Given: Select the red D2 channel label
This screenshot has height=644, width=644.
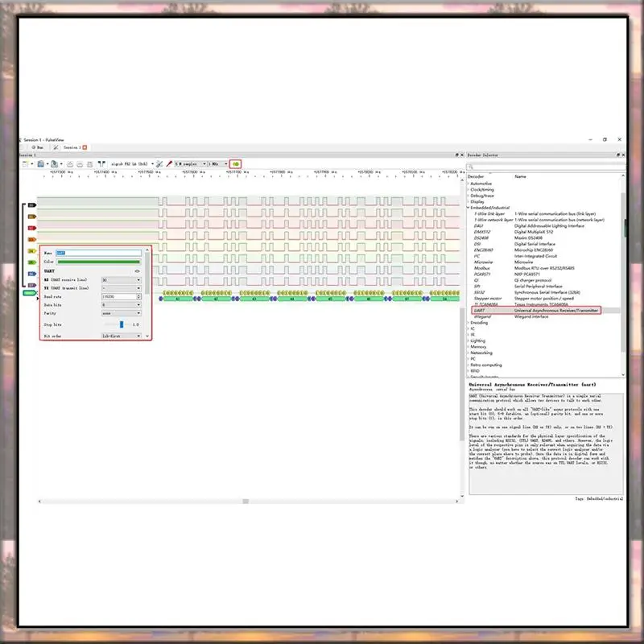Looking at the screenshot, I should click(32, 228).
